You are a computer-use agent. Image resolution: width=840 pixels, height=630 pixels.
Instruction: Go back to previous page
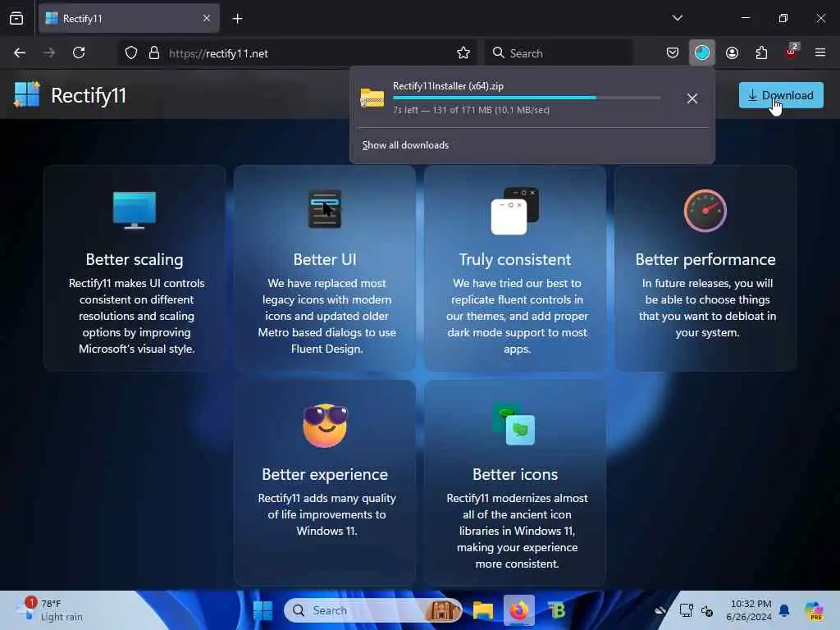click(x=20, y=53)
